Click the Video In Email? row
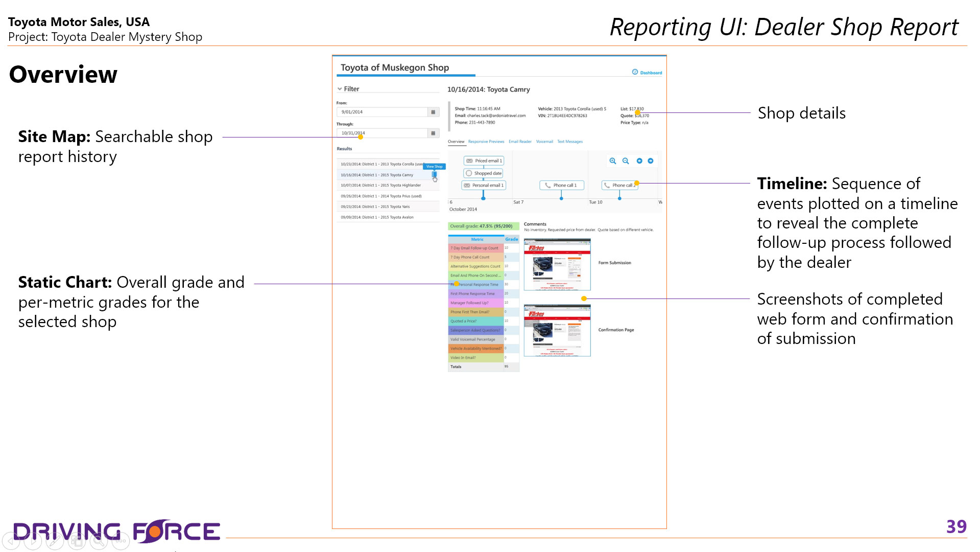This screenshot has width=980, height=552. 483,358
